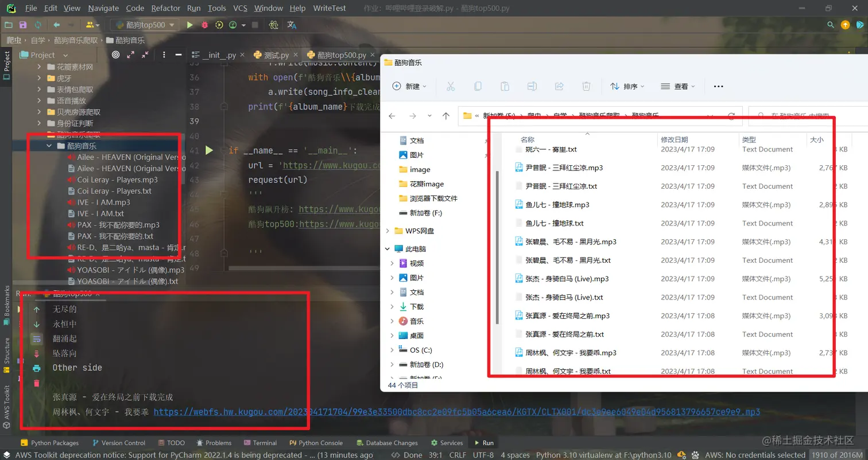Open the kugou mp3 link in Run output

point(457,412)
